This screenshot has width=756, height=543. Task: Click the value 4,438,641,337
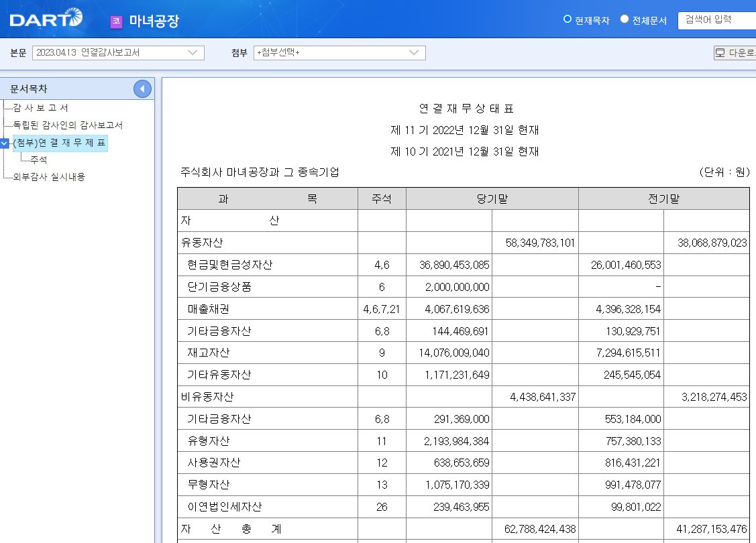click(x=543, y=397)
